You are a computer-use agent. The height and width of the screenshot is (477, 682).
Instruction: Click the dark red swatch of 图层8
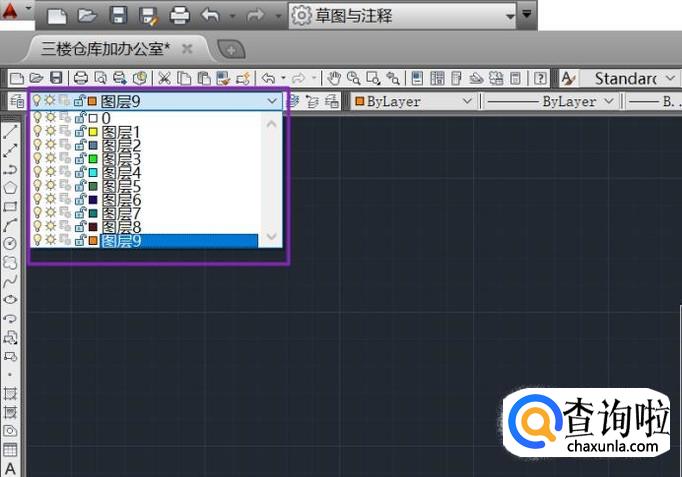(93, 227)
